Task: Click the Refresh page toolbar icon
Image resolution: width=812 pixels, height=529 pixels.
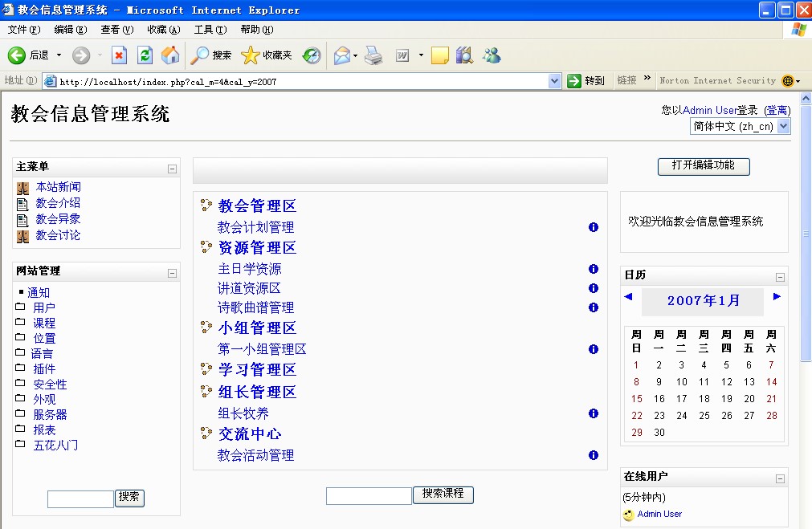Action: click(145, 55)
